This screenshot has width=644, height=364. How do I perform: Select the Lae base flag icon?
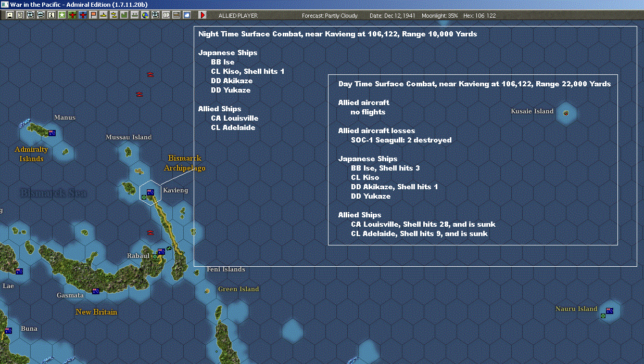click(x=19, y=271)
